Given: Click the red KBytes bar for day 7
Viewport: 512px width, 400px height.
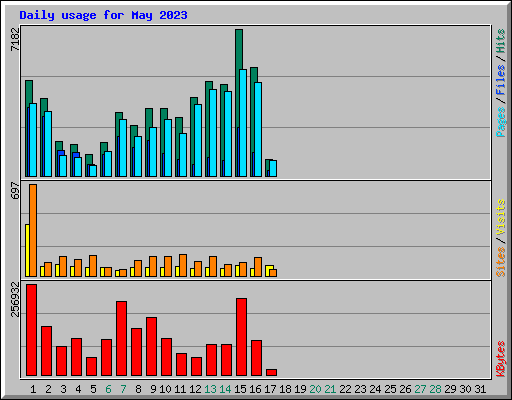Looking at the screenshot, I should coord(121,338).
